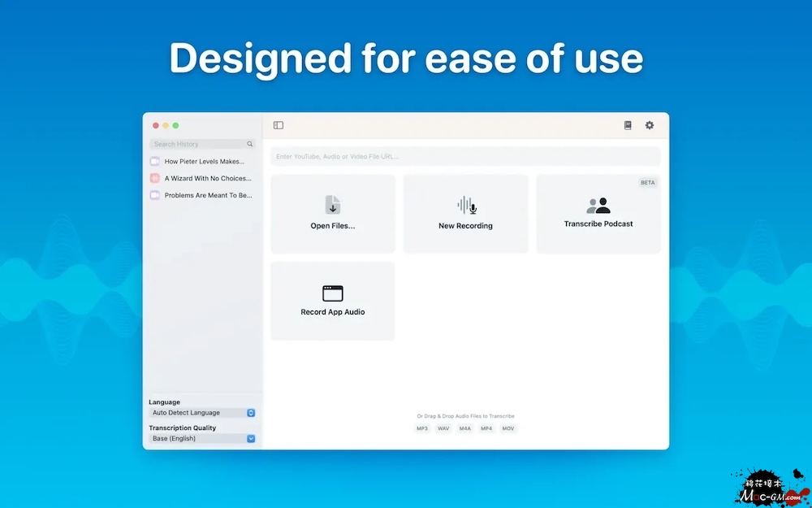Open the settings gear icon

(649, 125)
